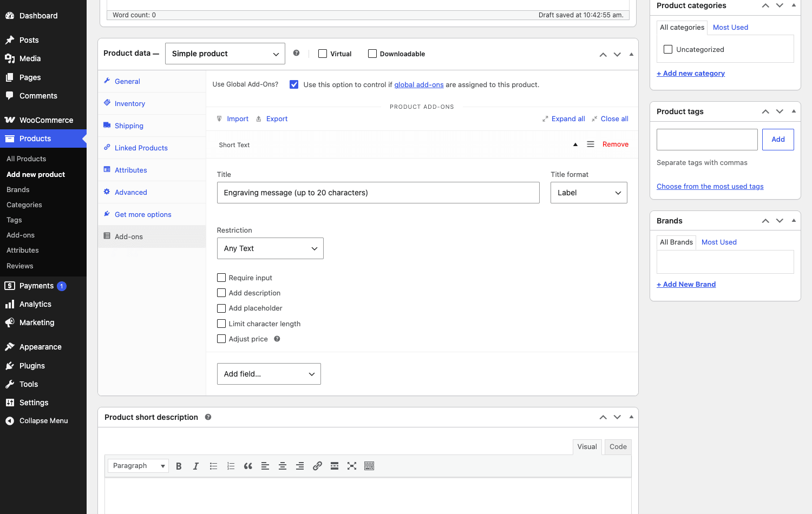Uncheck the Use Global Add-Ons checkbox
812x514 pixels.
click(294, 84)
